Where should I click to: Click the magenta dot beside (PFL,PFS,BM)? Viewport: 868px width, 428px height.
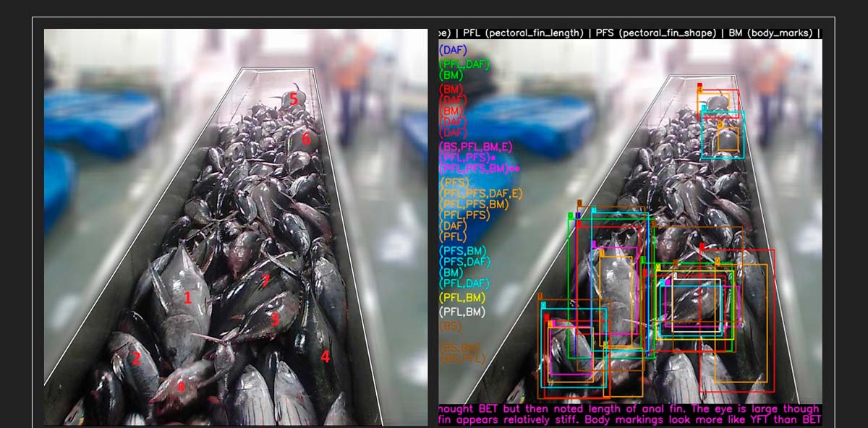[514, 168]
